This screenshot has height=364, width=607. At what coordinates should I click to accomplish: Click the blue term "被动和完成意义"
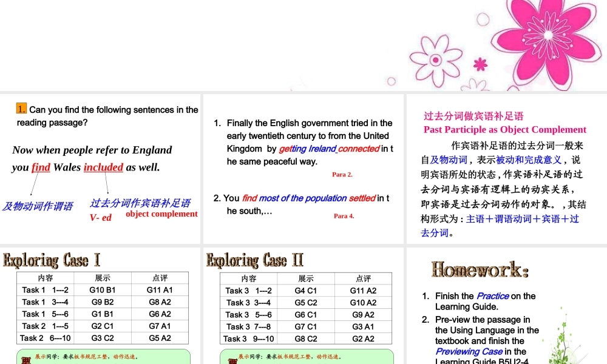(x=529, y=160)
